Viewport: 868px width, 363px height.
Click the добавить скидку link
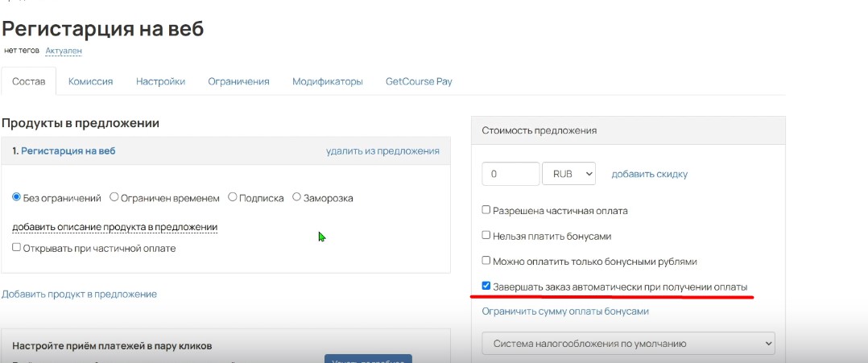pyautogui.click(x=649, y=174)
